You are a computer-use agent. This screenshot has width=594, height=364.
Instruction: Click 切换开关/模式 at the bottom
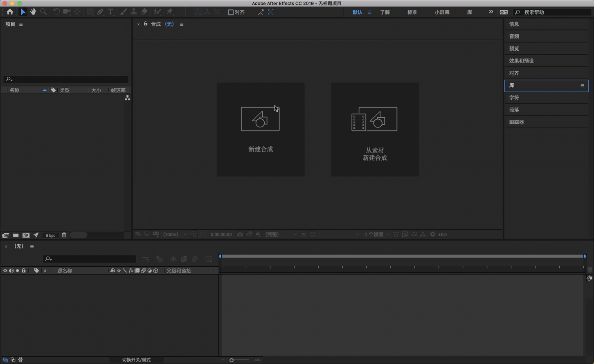pos(137,360)
